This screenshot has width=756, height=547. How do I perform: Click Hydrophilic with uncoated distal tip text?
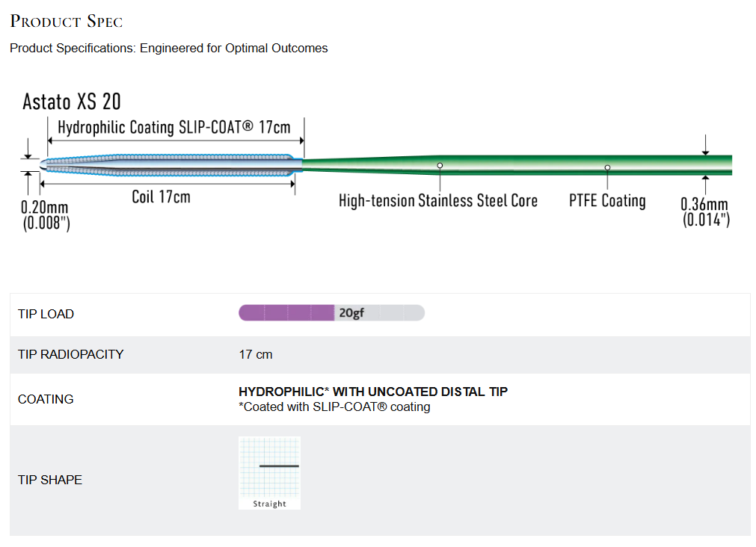click(373, 392)
